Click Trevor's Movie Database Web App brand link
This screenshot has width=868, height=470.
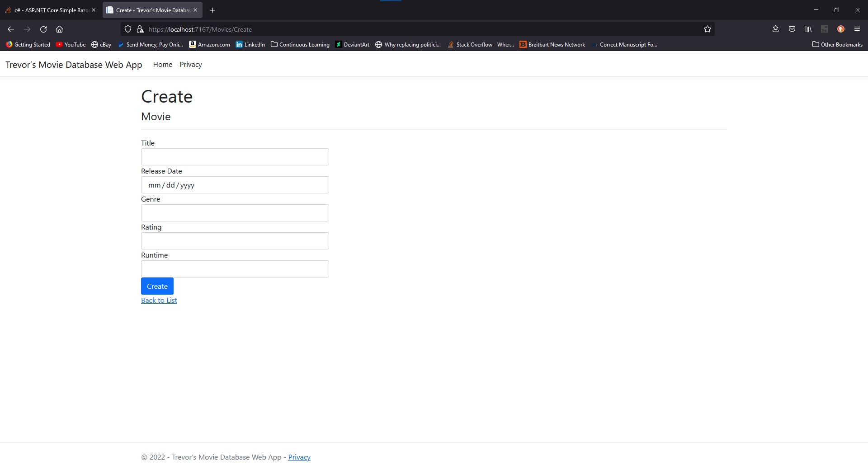(x=74, y=65)
